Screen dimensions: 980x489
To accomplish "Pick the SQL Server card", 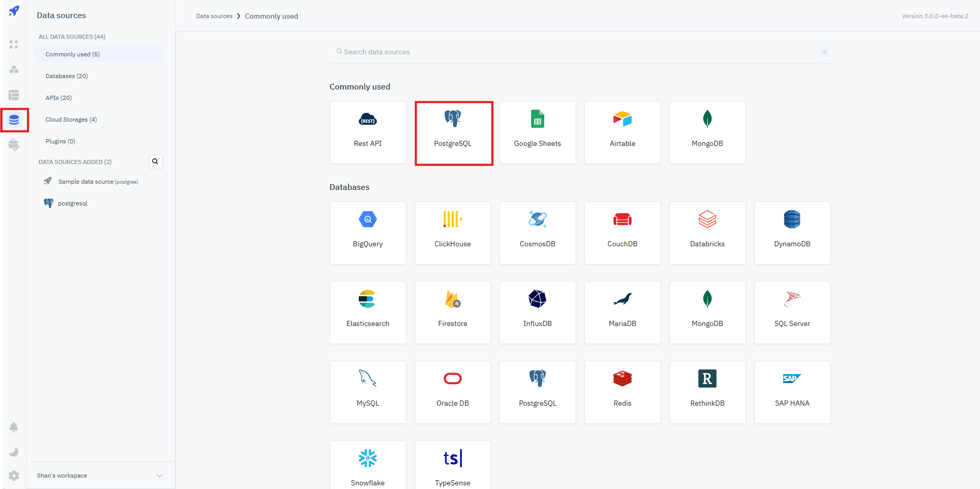I will 793,313.
